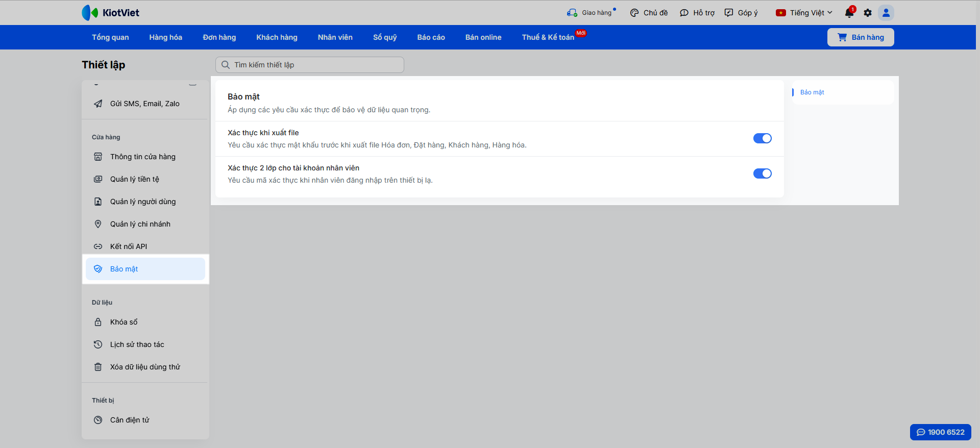
Task: Open the Bán online menu
Action: 483,37
